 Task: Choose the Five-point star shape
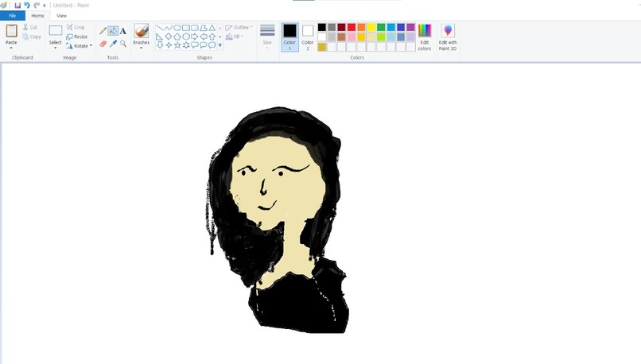[x=177, y=45]
